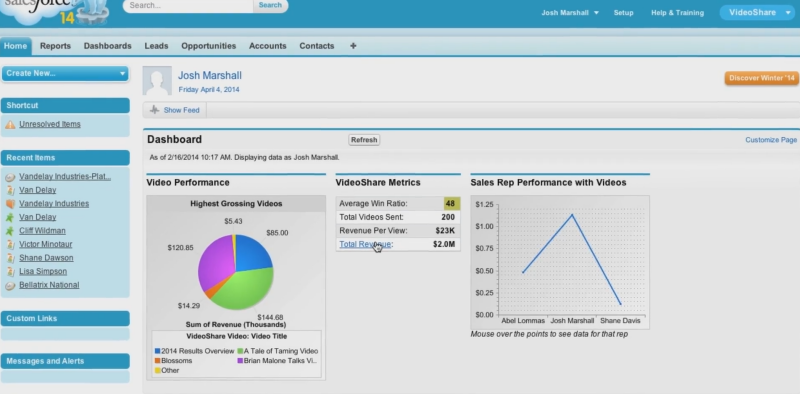The width and height of the screenshot is (800, 394).
Task: Click the Discover Winter '14 button
Action: pos(762,78)
